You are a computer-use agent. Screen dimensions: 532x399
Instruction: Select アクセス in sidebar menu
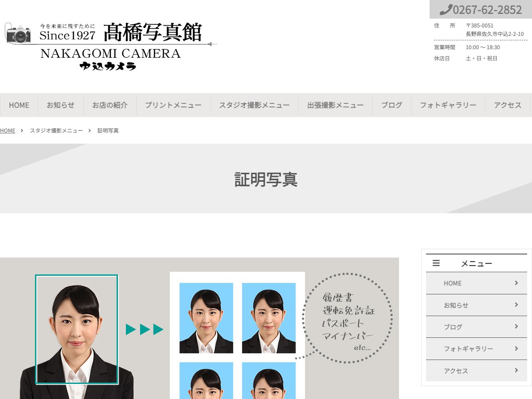click(x=477, y=371)
